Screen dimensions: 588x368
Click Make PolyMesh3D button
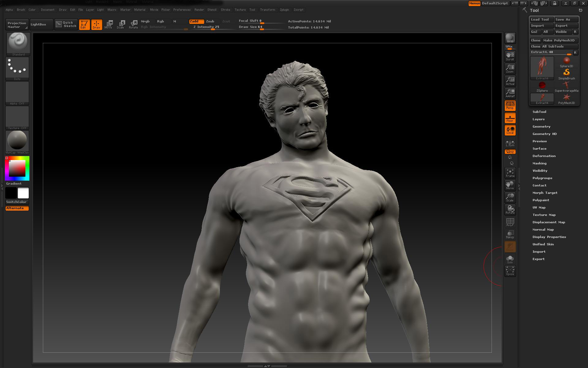(x=560, y=40)
